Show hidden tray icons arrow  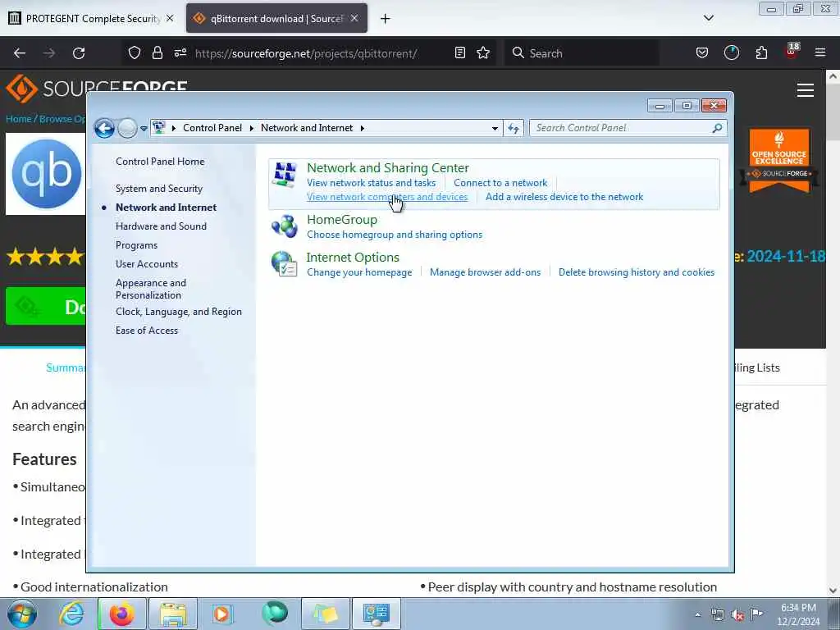click(x=697, y=615)
